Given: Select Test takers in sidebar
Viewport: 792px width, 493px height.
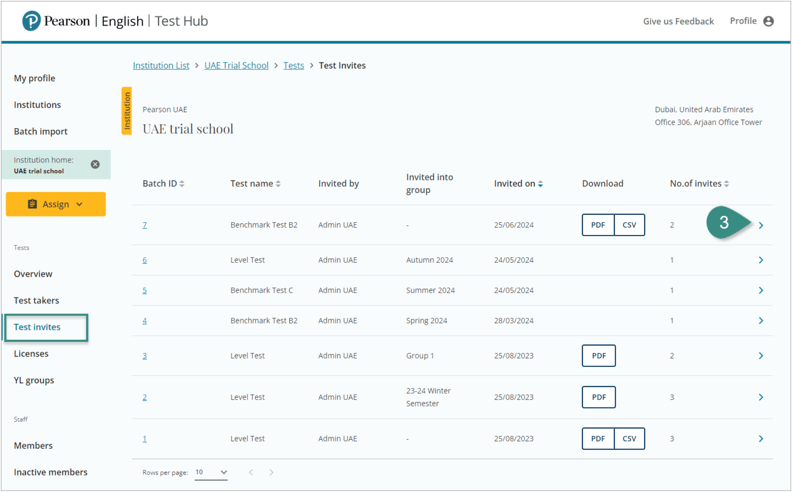Looking at the screenshot, I should (x=36, y=300).
